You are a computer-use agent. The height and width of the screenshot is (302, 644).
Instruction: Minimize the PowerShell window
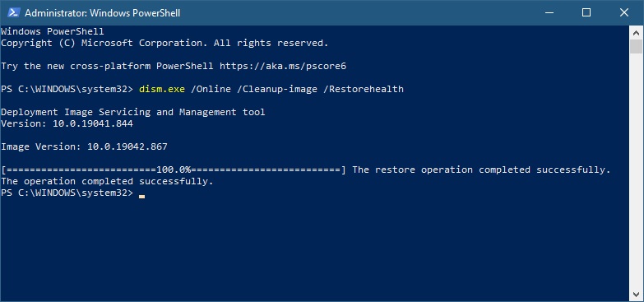coord(549,12)
